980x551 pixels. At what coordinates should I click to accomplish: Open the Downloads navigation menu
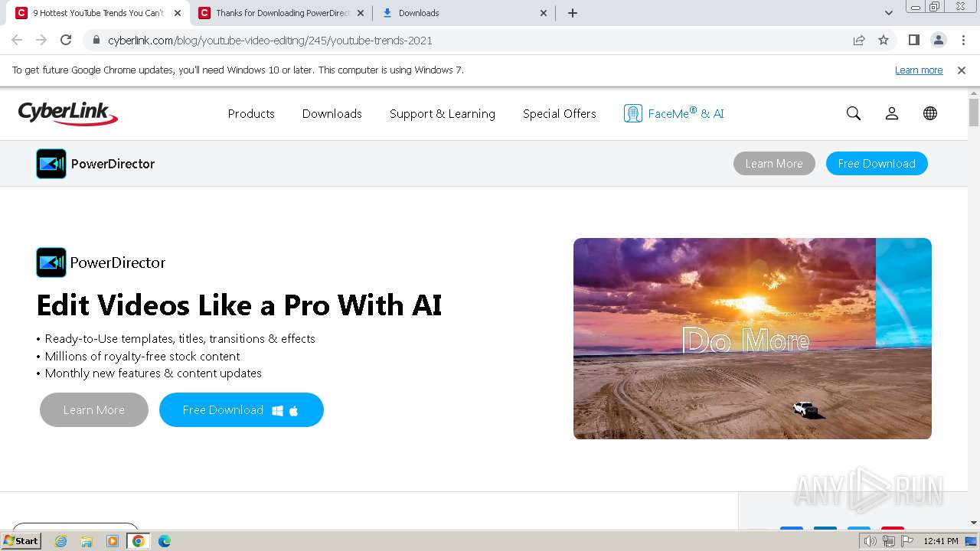332,113
